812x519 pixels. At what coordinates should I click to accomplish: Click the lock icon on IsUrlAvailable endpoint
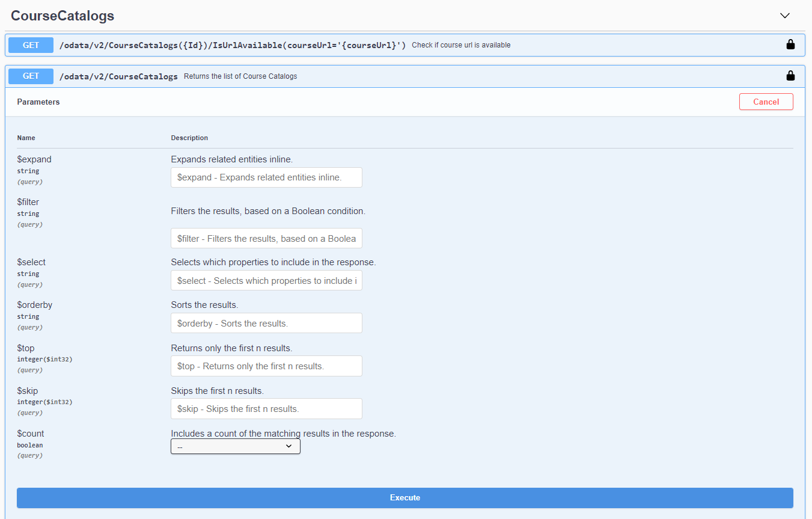(x=790, y=45)
